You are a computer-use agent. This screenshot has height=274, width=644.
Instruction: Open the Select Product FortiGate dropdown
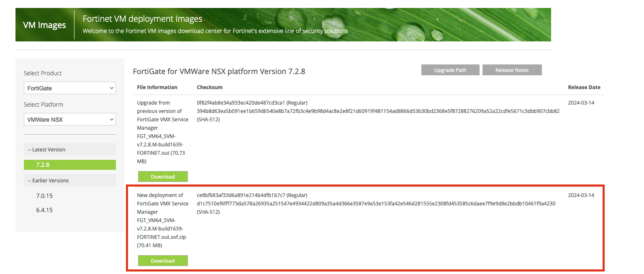click(x=69, y=88)
